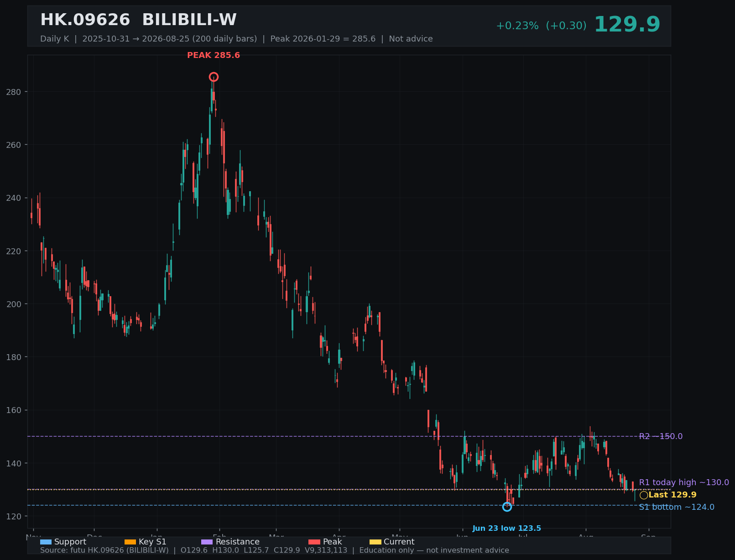This screenshot has width=735, height=560.
Task: Click the 'Current' legend label
Action: coord(399,542)
